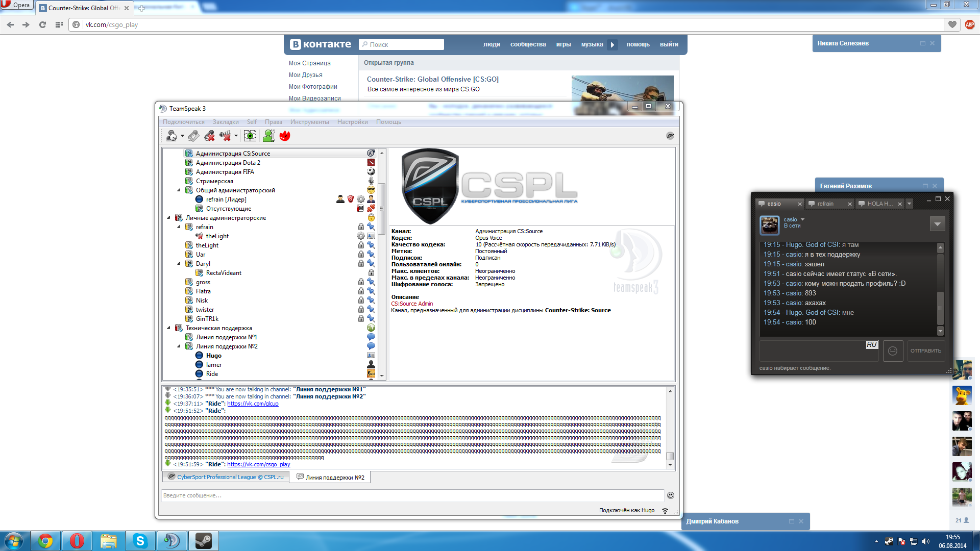The width and height of the screenshot is (980, 551).
Task: Open Никита Селезнёв VK chat header
Action: [876, 43]
